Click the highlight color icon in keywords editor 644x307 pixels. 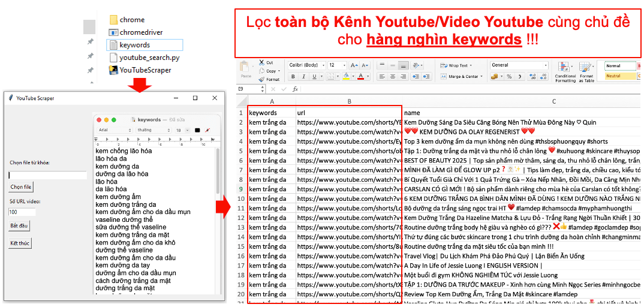tap(208, 130)
